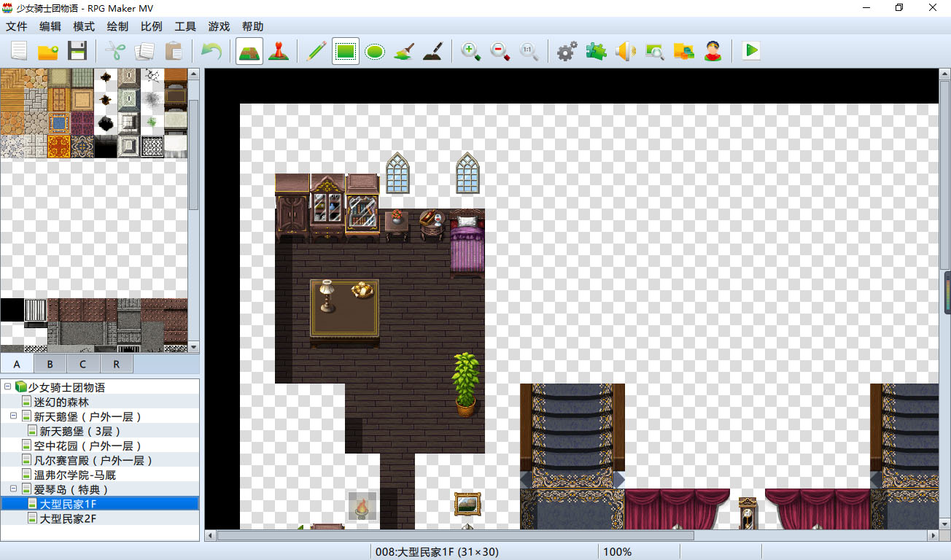The image size is (951, 560).
Task: Open the Resource Manager icon
Action: 684,51
